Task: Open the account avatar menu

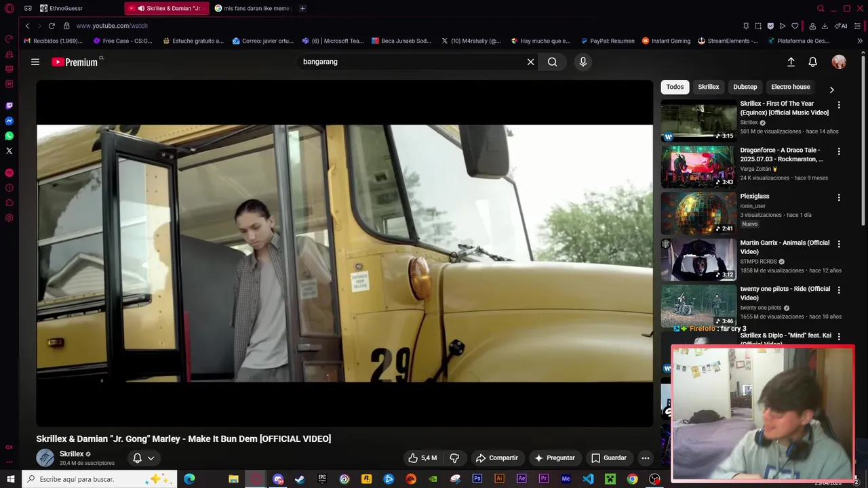Action: 839,62
